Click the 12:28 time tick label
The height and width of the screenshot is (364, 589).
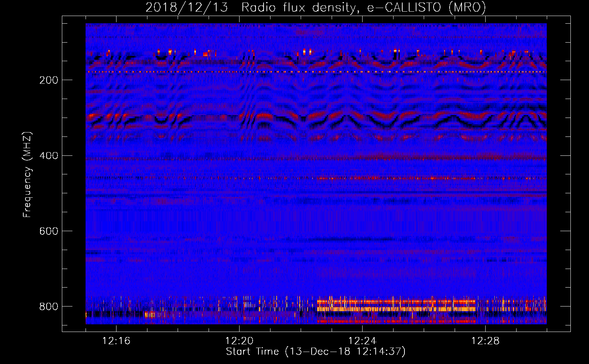coord(485,341)
